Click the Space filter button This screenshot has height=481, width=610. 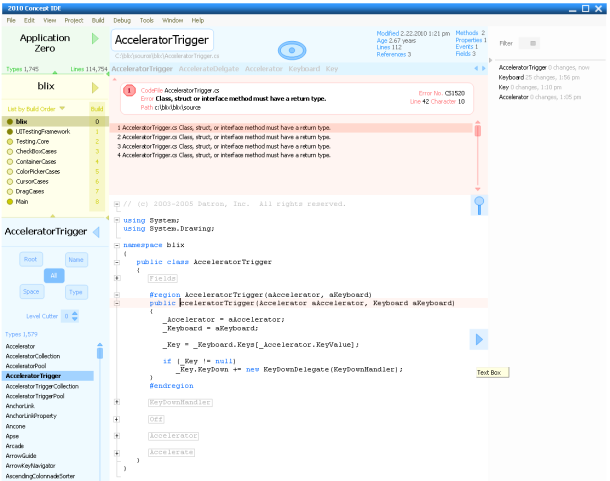(31, 291)
